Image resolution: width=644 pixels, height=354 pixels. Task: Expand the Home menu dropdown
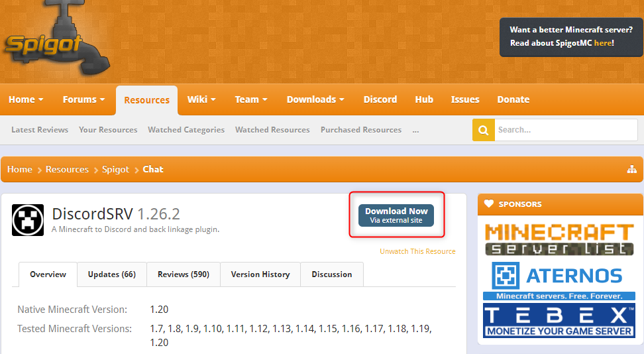(x=26, y=99)
